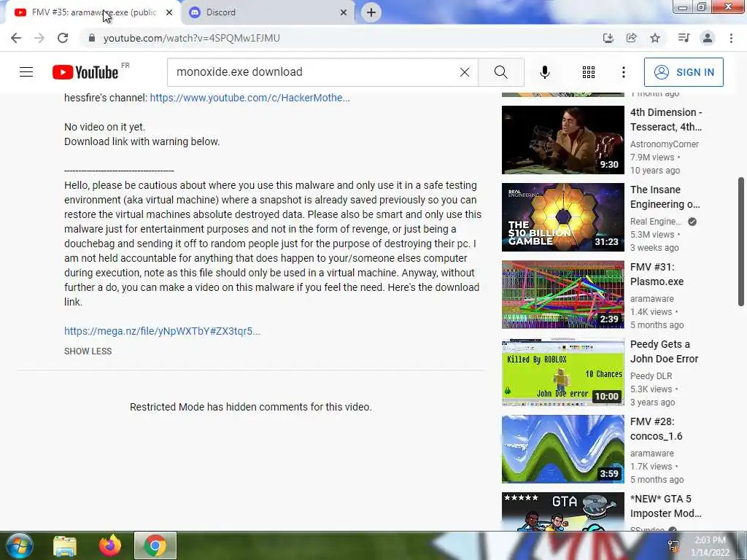Image resolution: width=747 pixels, height=560 pixels.
Task: Select Chrome in the taskbar
Action: 155,545
